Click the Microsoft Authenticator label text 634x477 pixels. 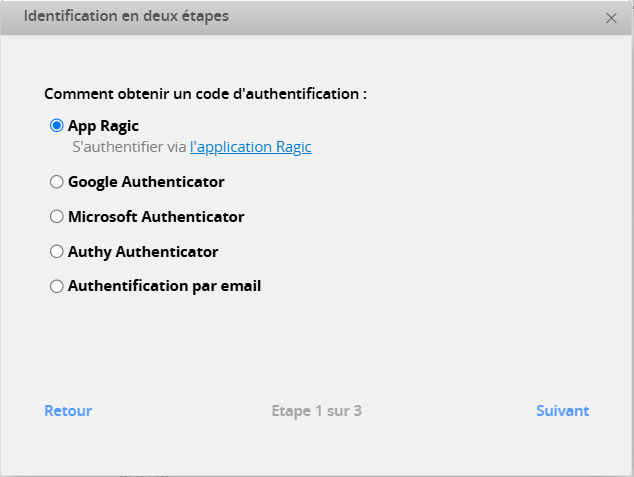(156, 217)
